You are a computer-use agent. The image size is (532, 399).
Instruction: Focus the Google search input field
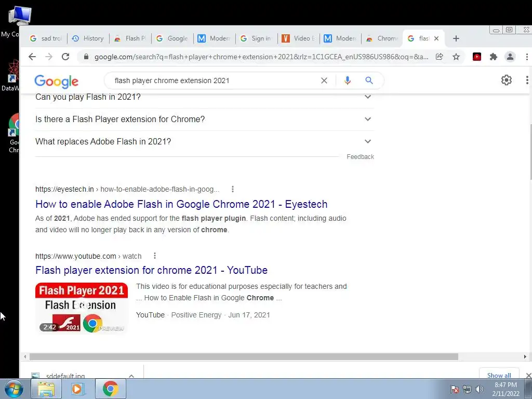(214, 81)
